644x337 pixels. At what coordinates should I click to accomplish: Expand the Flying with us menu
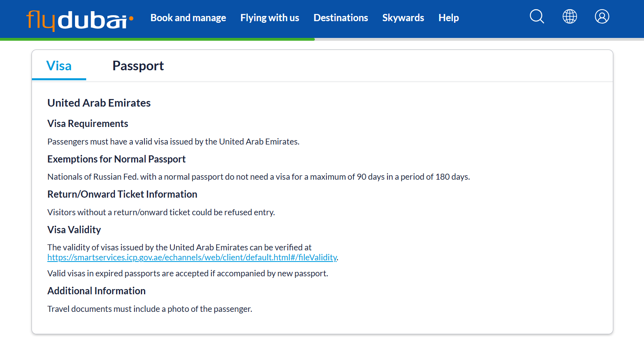[x=270, y=18]
